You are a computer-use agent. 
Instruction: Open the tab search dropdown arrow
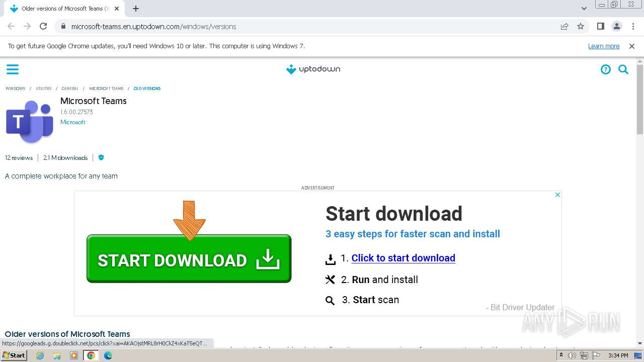pyautogui.click(x=584, y=9)
